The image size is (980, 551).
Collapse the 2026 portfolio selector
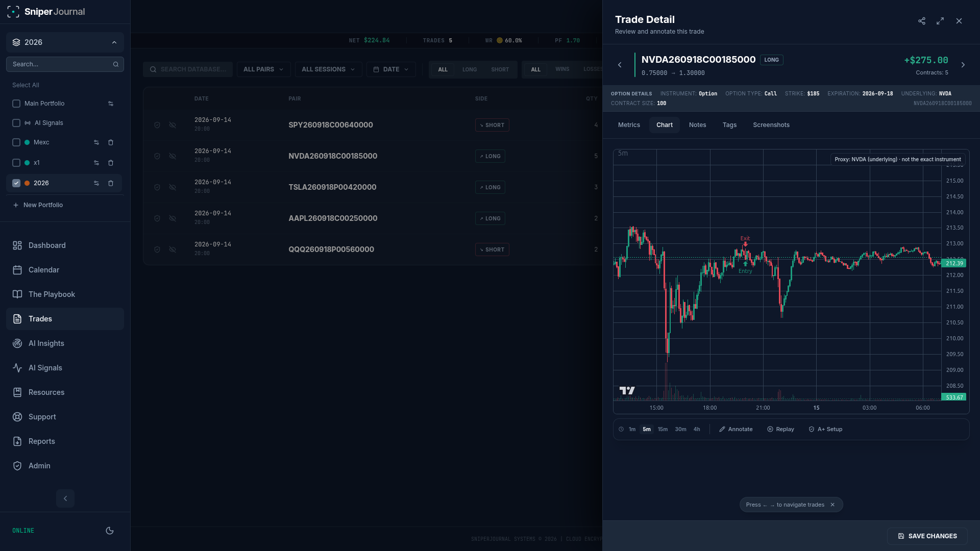coord(65,42)
